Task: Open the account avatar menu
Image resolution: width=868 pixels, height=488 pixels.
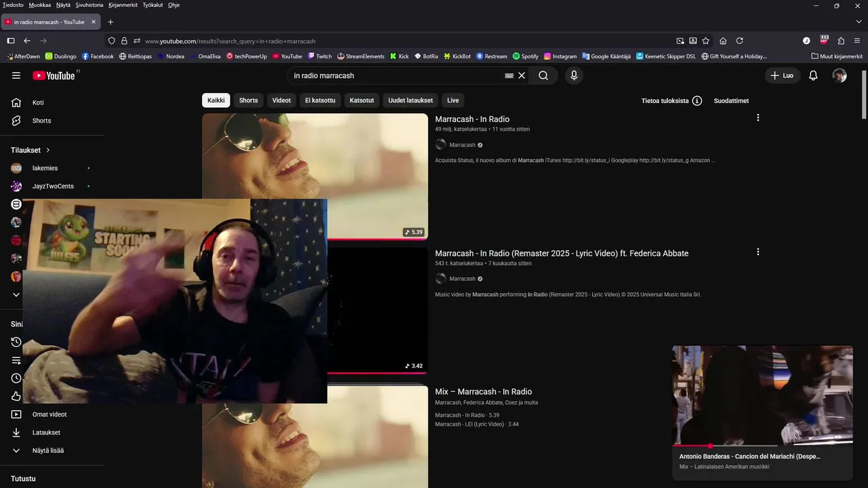Action: click(840, 75)
